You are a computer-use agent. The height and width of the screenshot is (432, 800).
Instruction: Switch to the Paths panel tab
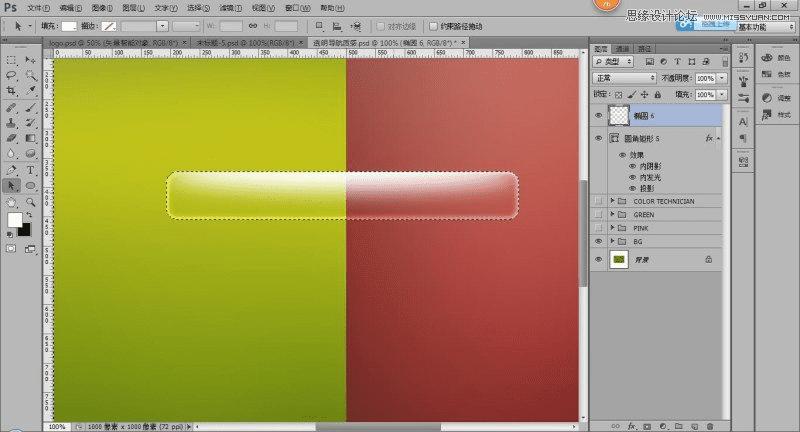point(644,49)
